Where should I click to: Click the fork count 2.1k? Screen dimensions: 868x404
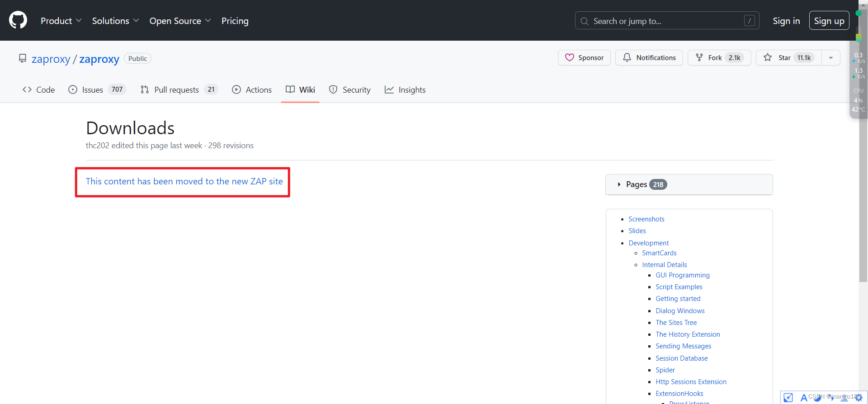735,58
